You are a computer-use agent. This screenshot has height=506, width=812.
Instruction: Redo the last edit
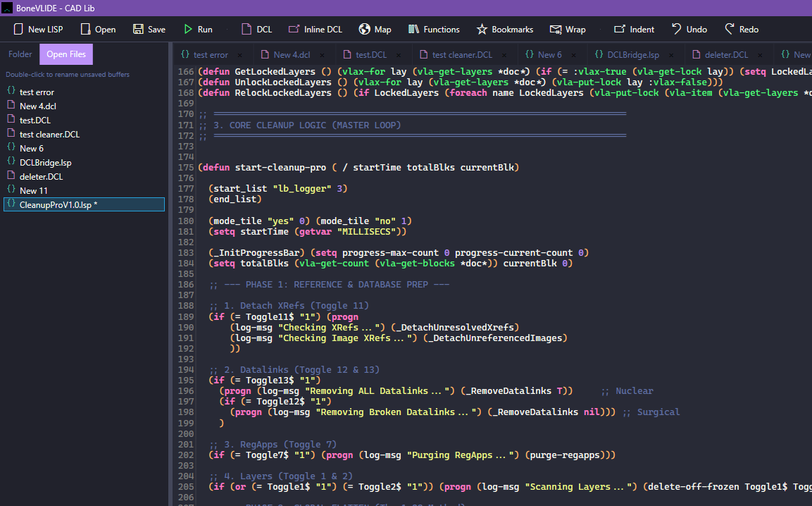coord(742,30)
